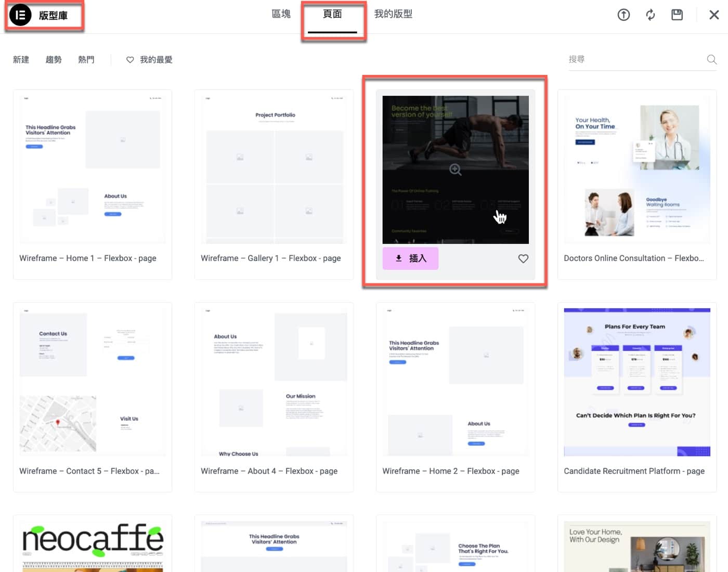Open Wireframe – About 4 template thumbnail
728x572 pixels.
[x=274, y=382]
